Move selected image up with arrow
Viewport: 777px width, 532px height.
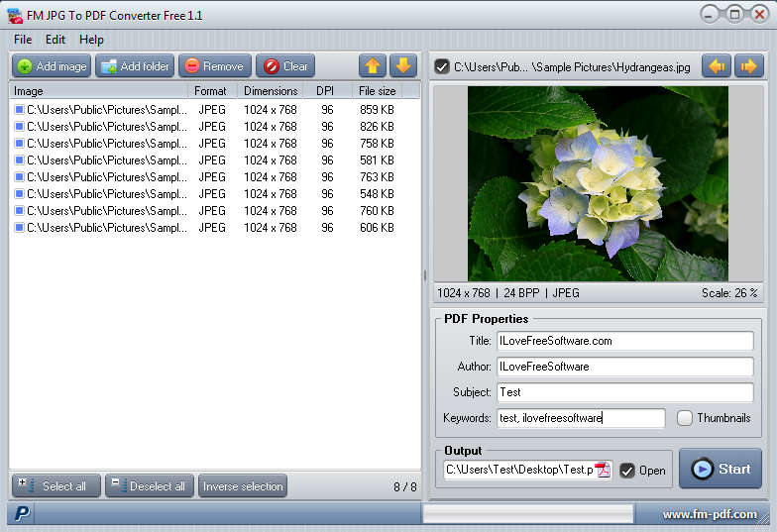[x=373, y=66]
